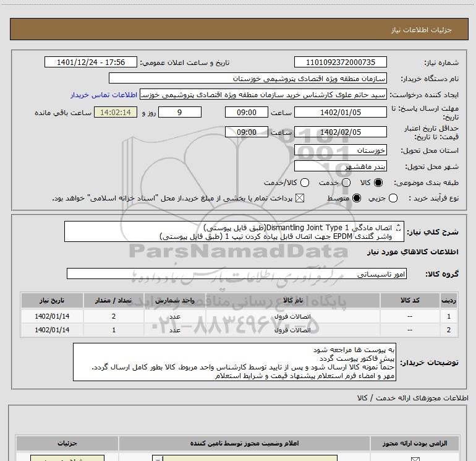This screenshot has height=461, width=476.
Task: Click the کد کالا column header
Action: pos(410,300)
